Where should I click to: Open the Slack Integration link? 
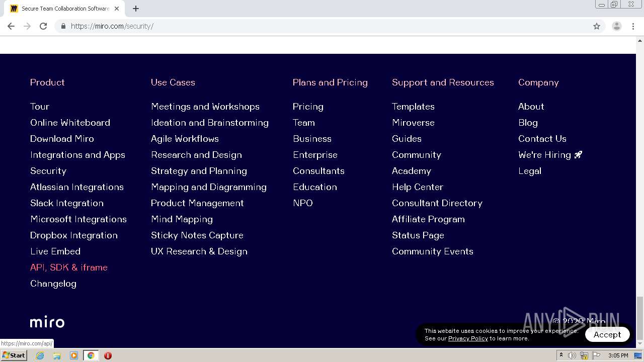coord(67,203)
